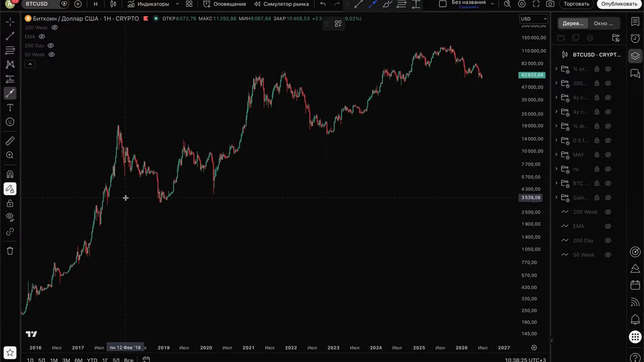Collapse the indicator legend with the chevron
Viewport: 644px width, 362px height.
(x=30, y=64)
